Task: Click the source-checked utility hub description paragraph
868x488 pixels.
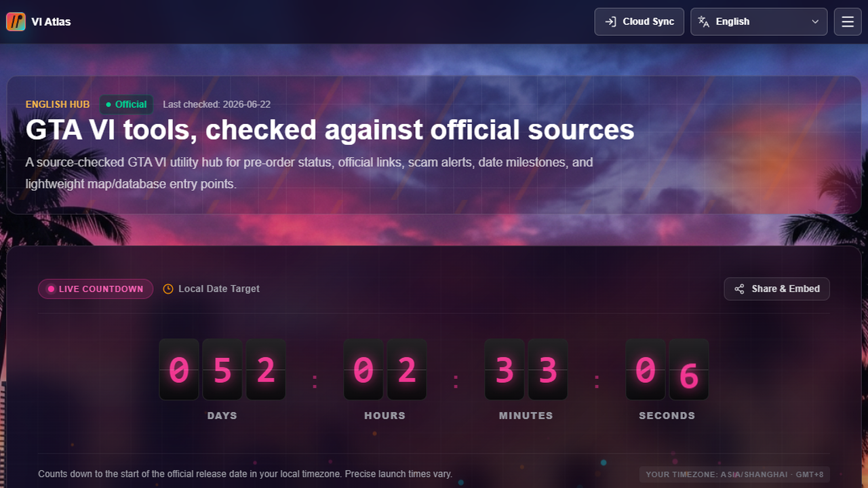Action: click(x=309, y=173)
